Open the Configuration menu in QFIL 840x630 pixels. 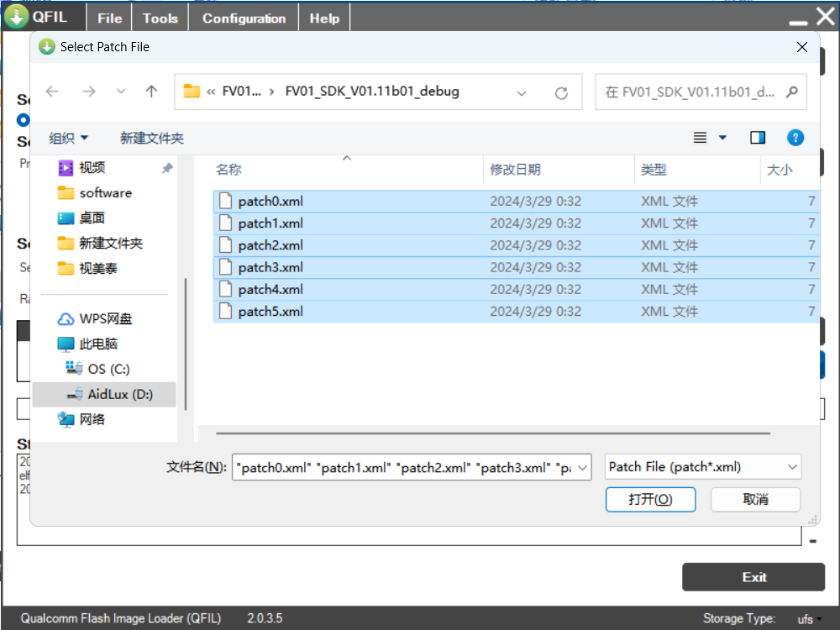click(x=244, y=18)
